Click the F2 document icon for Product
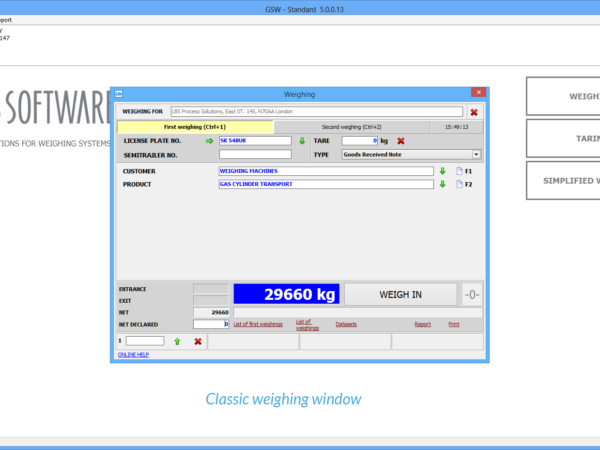This screenshot has height=450, width=600. (459, 184)
